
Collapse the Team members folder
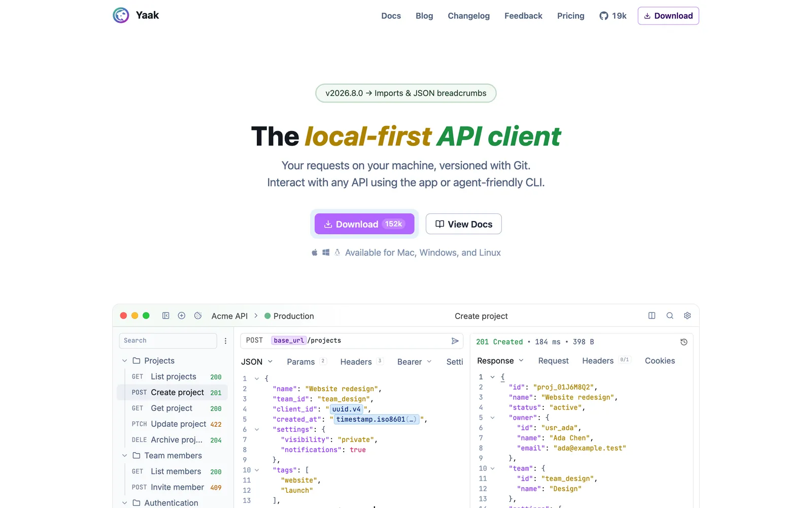(x=124, y=456)
